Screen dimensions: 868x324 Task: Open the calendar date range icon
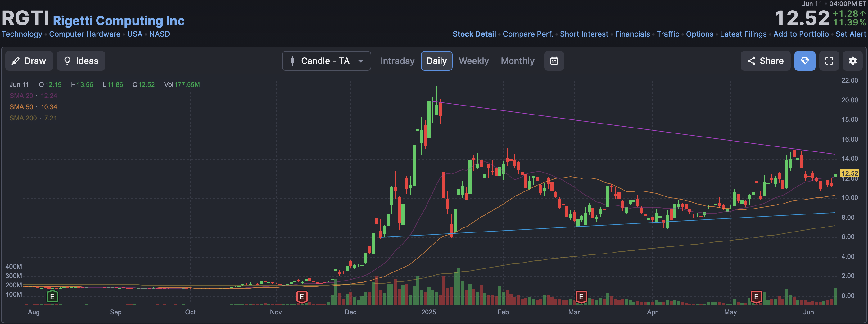click(554, 61)
